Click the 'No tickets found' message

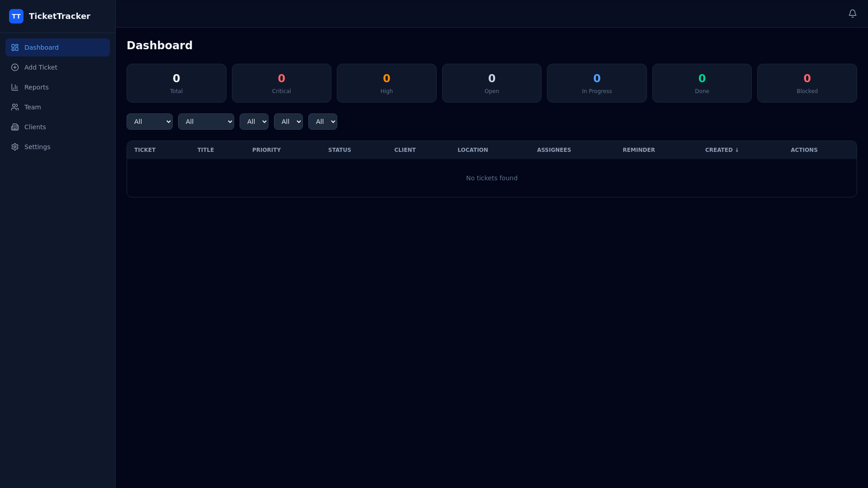pos(492,178)
